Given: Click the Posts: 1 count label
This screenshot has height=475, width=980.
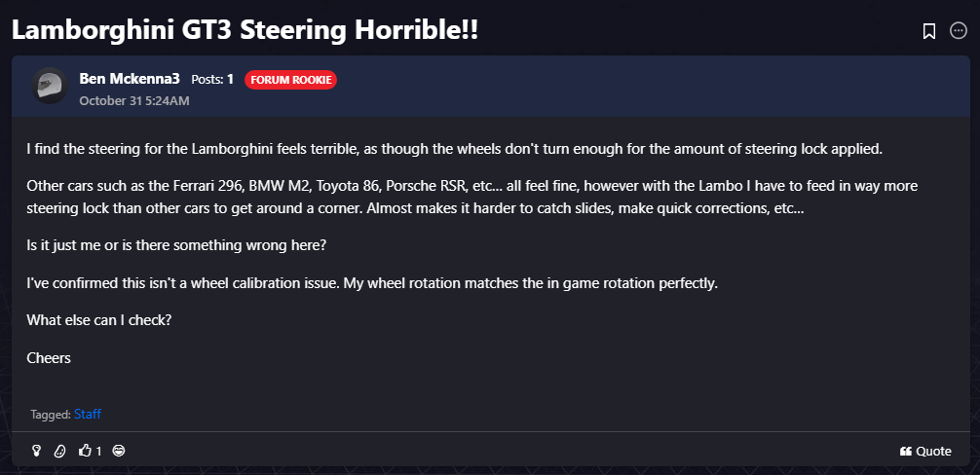Looking at the screenshot, I should click(212, 80).
